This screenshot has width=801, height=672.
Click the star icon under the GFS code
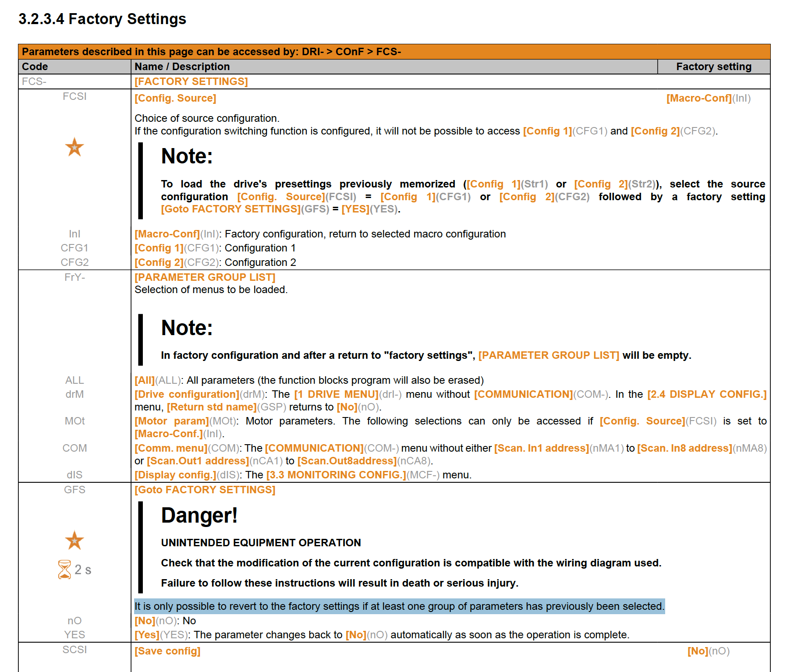74,541
